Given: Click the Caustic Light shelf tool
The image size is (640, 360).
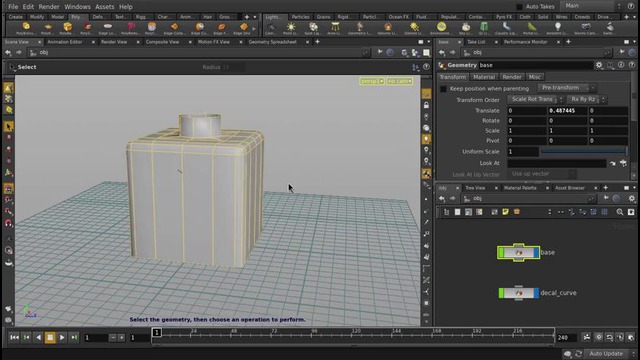Looking at the screenshot, I should [506, 28].
